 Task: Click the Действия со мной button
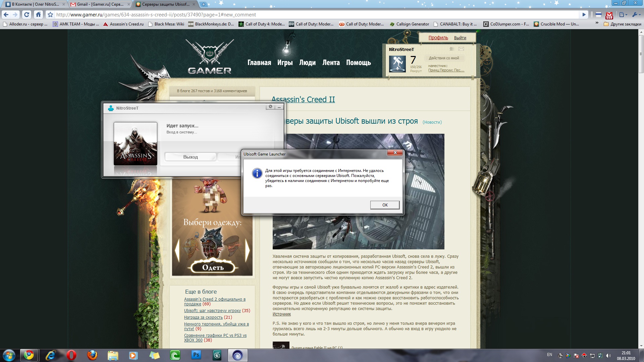tap(444, 58)
